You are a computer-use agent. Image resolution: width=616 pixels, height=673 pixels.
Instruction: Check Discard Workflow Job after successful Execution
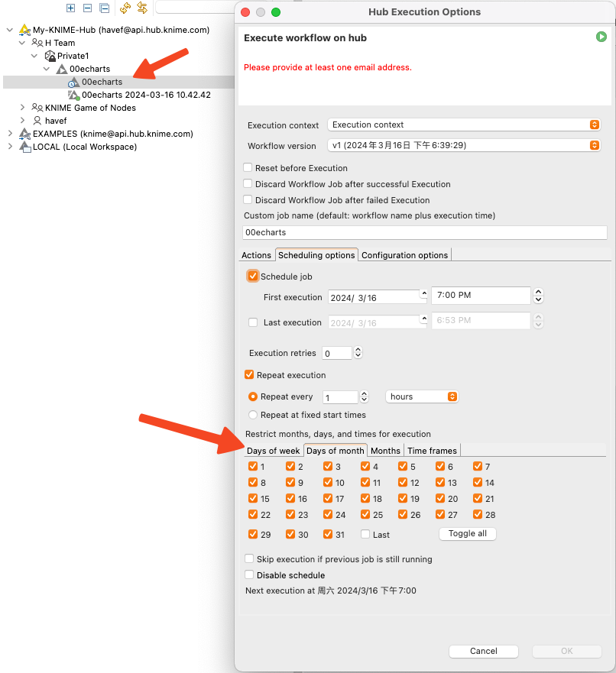pyautogui.click(x=248, y=183)
